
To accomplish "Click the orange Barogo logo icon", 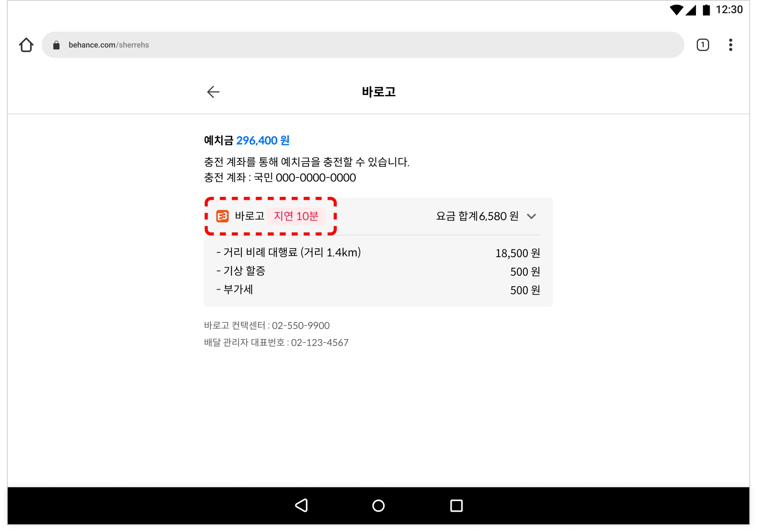I will (x=223, y=216).
